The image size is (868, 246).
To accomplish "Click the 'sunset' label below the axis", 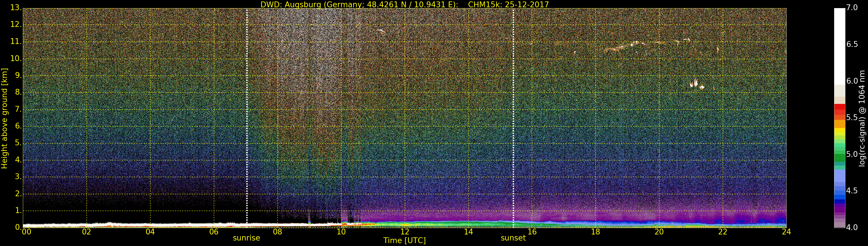I will tap(513, 238).
